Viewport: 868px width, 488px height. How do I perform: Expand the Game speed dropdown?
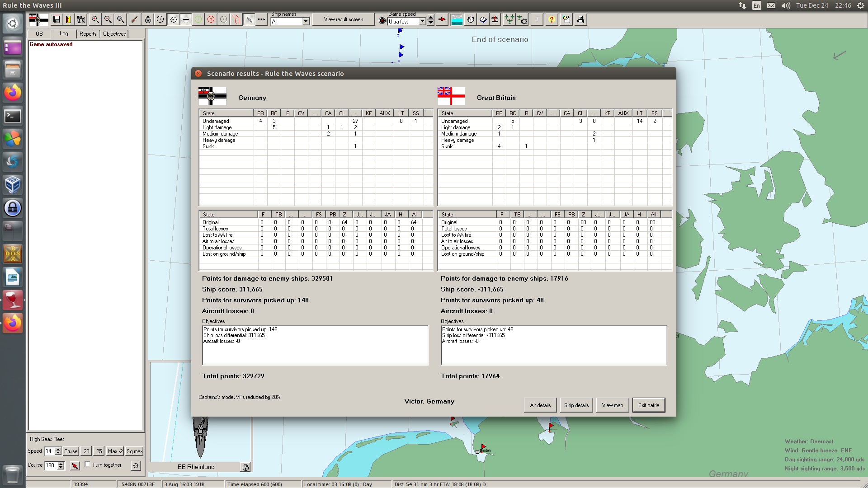(x=422, y=22)
